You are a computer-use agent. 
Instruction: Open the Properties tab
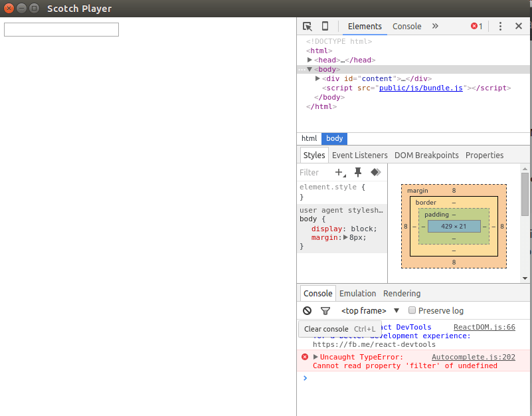pyautogui.click(x=484, y=156)
